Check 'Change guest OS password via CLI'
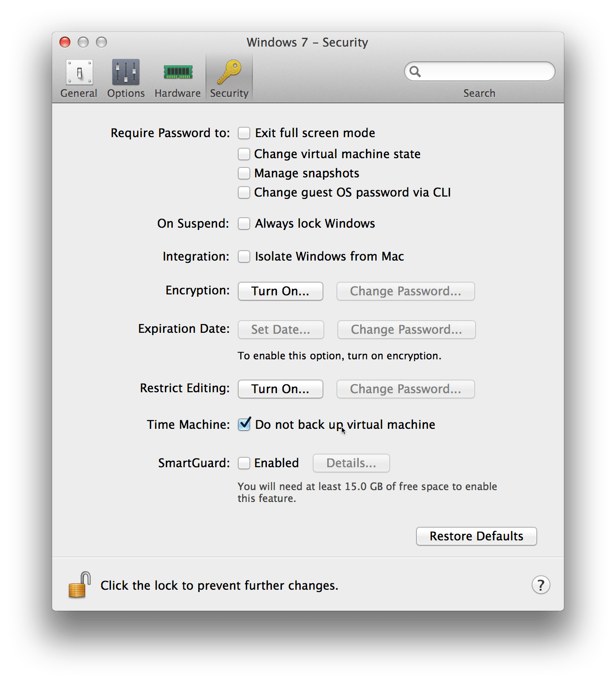Viewport: 616px width, 683px height. point(244,192)
